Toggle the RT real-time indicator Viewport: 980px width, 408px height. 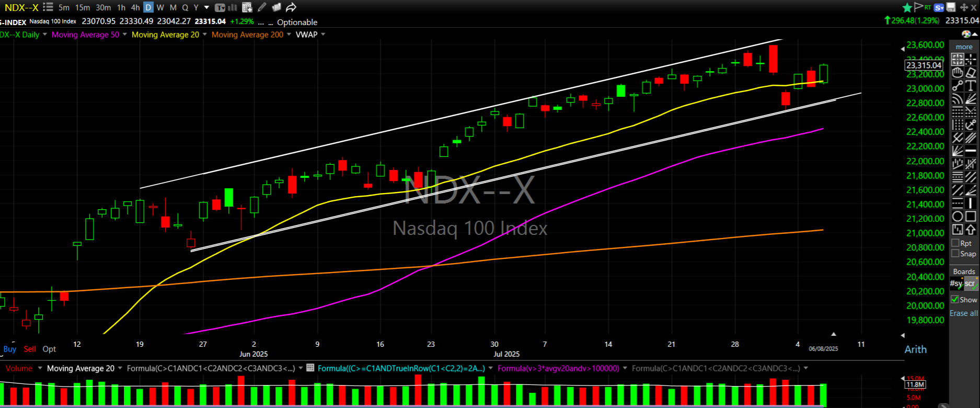[928, 7]
